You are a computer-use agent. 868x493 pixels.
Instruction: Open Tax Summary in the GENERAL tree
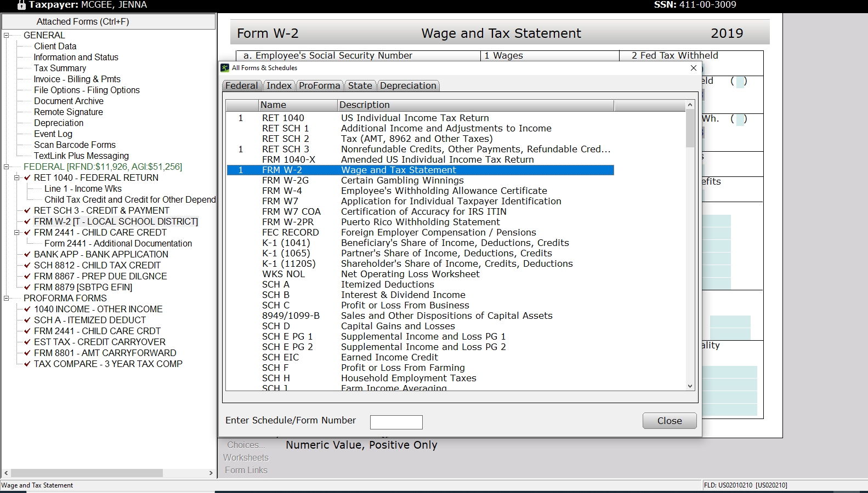tap(60, 68)
